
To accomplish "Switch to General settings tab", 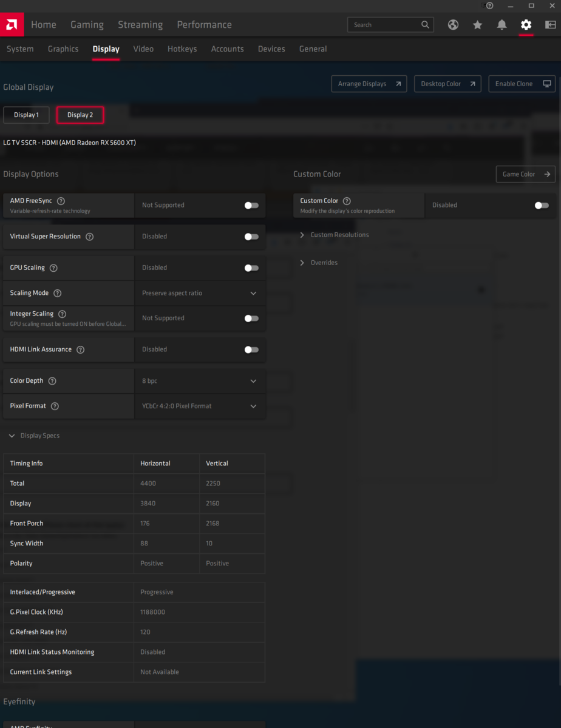I will tap(313, 49).
